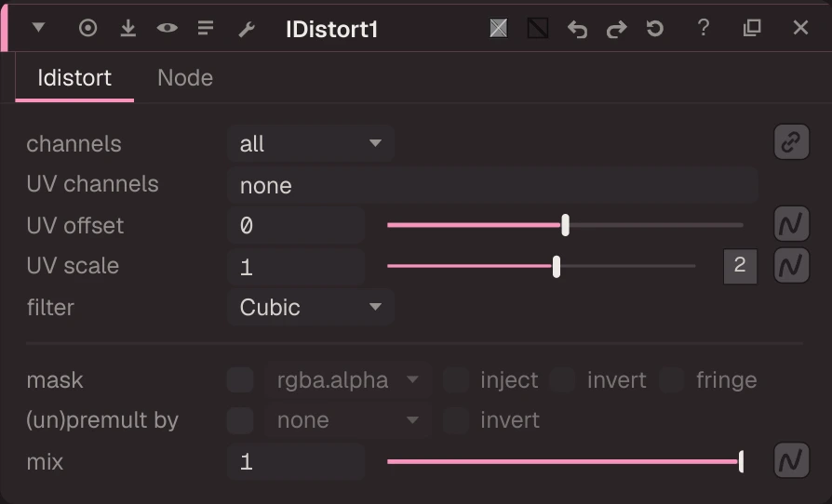Click the 2 split-values button for UV scale
Viewport: 832px width, 504px height.
740,266
